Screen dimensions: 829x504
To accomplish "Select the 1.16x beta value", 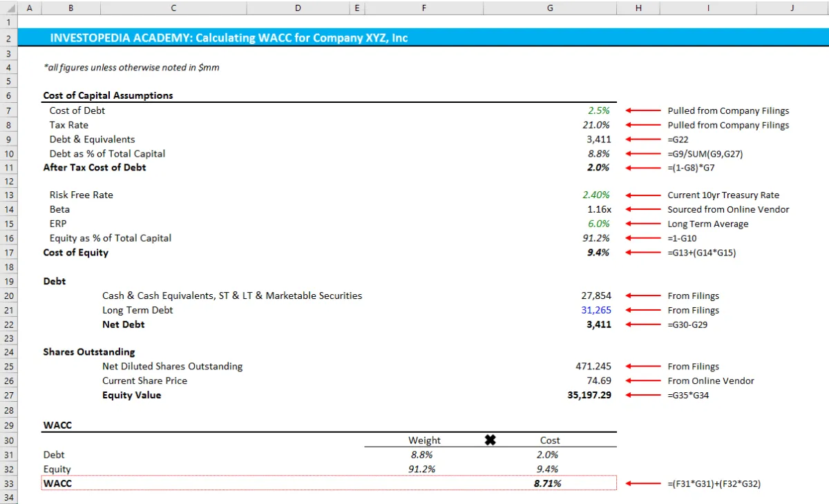I will click(x=599, y=209).
